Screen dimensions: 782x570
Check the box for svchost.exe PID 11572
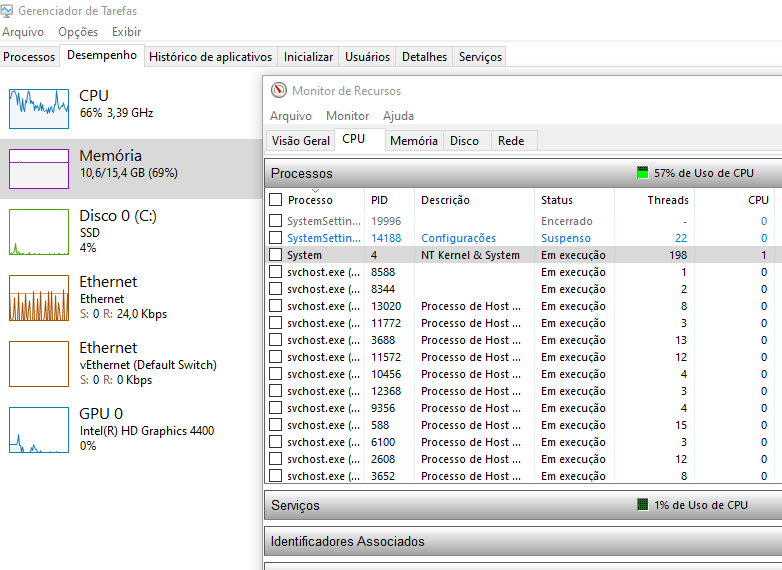coord(275,357)
